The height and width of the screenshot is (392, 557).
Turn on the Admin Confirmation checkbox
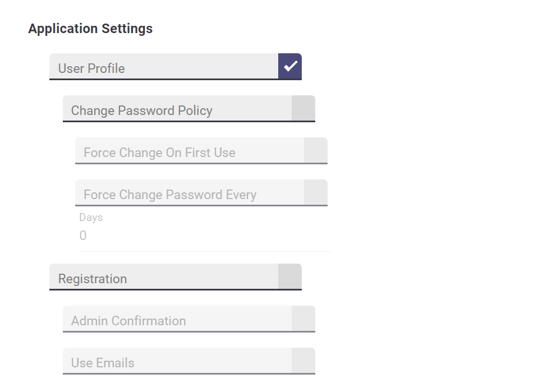[x=303, y=319]
